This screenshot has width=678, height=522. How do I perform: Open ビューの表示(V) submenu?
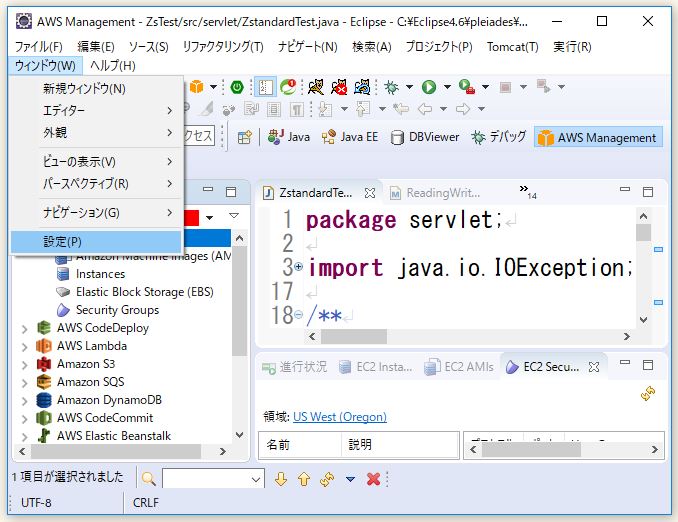(96, 162)
